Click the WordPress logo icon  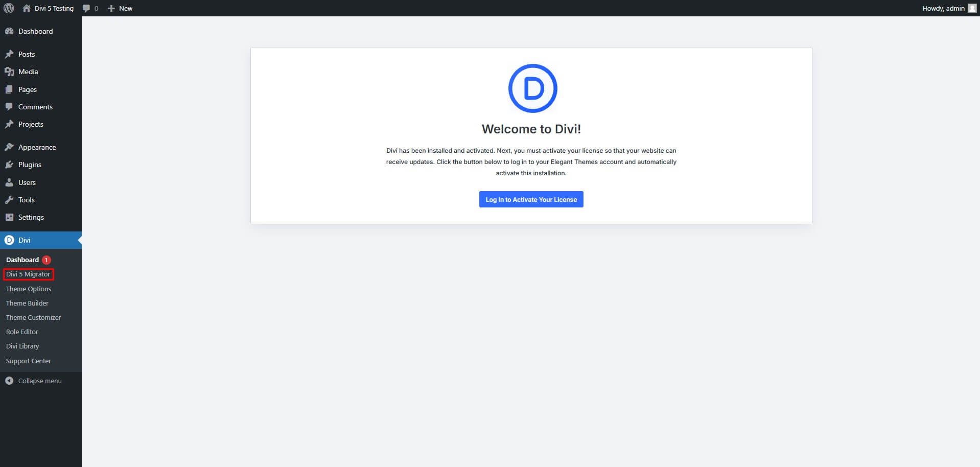[9, 8]
